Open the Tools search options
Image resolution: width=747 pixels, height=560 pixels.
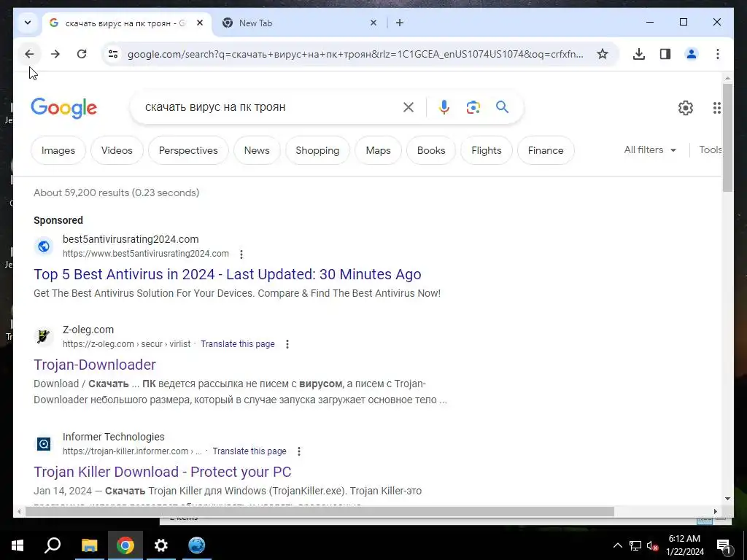[x=710, y=150]
